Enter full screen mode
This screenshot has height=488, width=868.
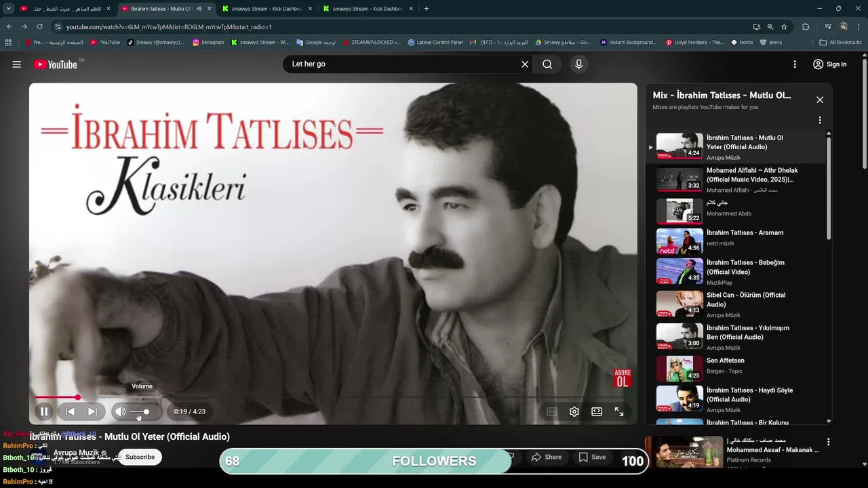[619, 411]
